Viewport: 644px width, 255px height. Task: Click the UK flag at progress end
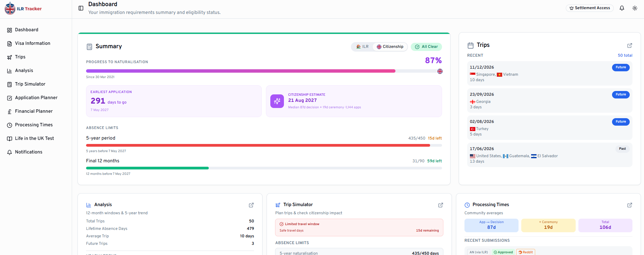(x=440, y=71)
